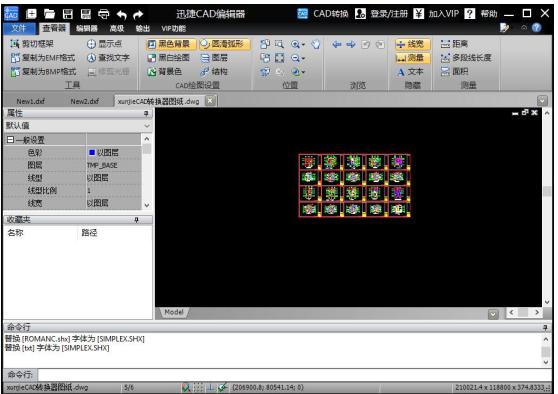Switch to the New1.dxf document tab
Screen dimensions: 558x394
(x=31, y=101)
